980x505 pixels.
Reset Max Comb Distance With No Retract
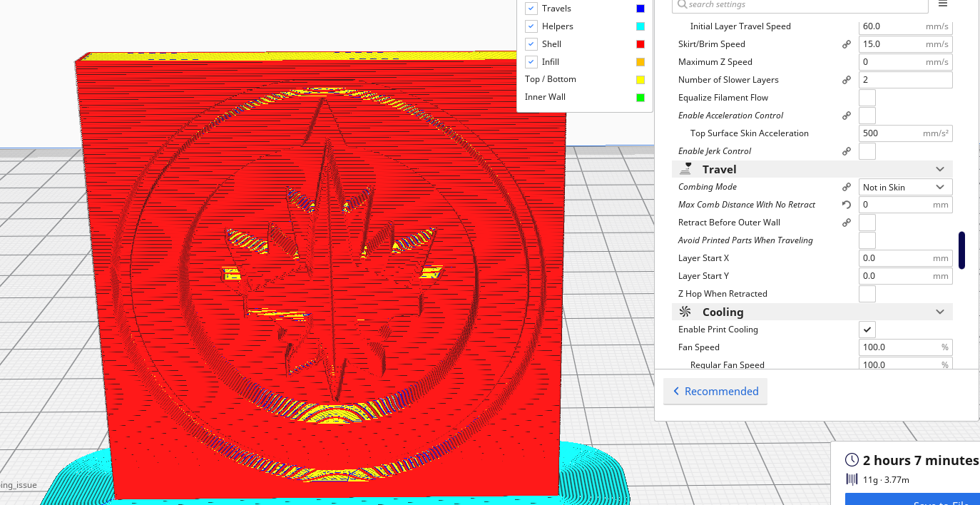pos(847,205)
